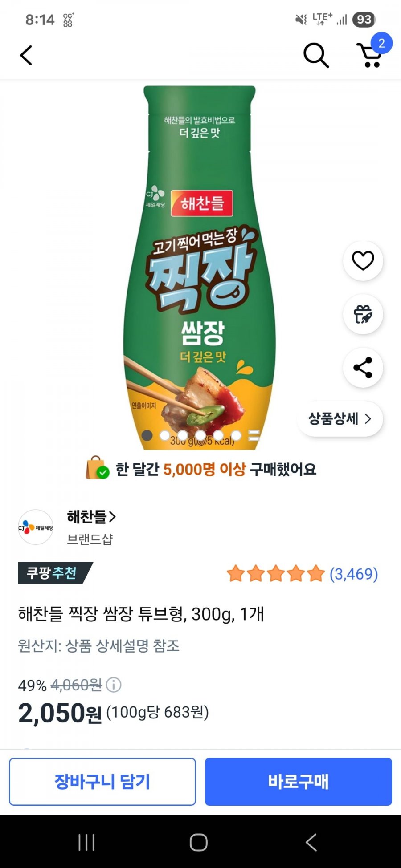
Task: Tap the 바로구매 buy now button
Action: click(x=299, y=782)
